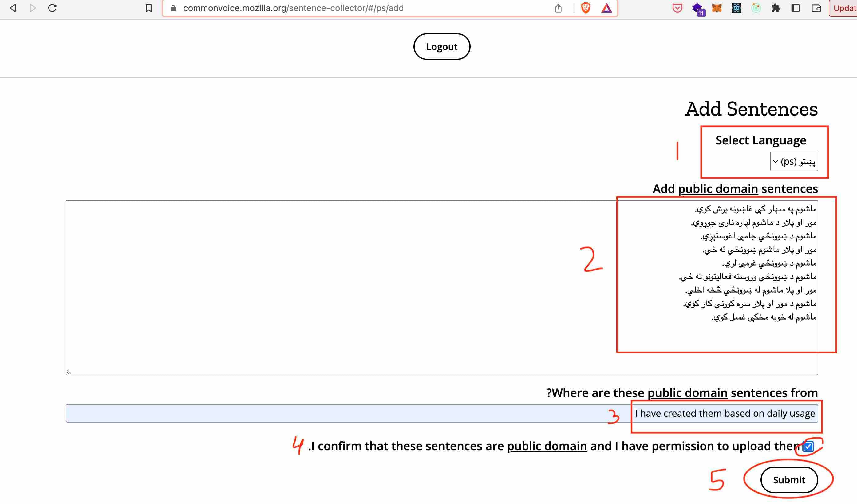Click the share/export icon in toolbar
Image resolution: width=857 pixels, height=504 pixels.
pos(558,8)
